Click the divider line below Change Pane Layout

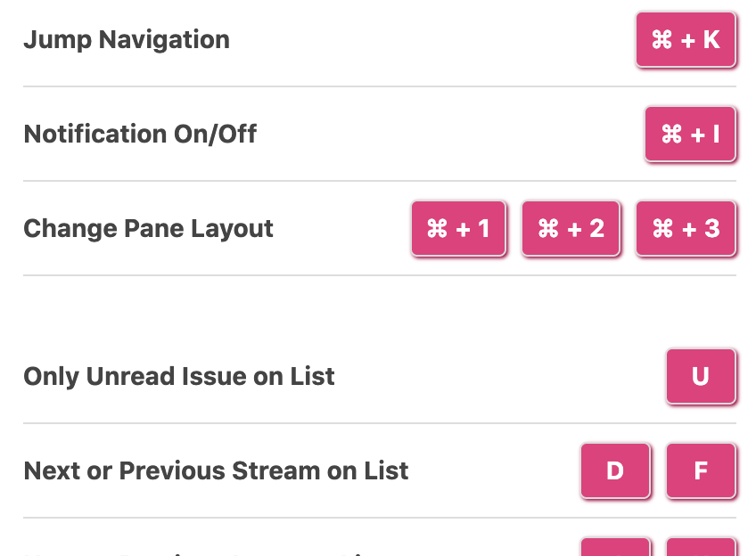[379, 275]
